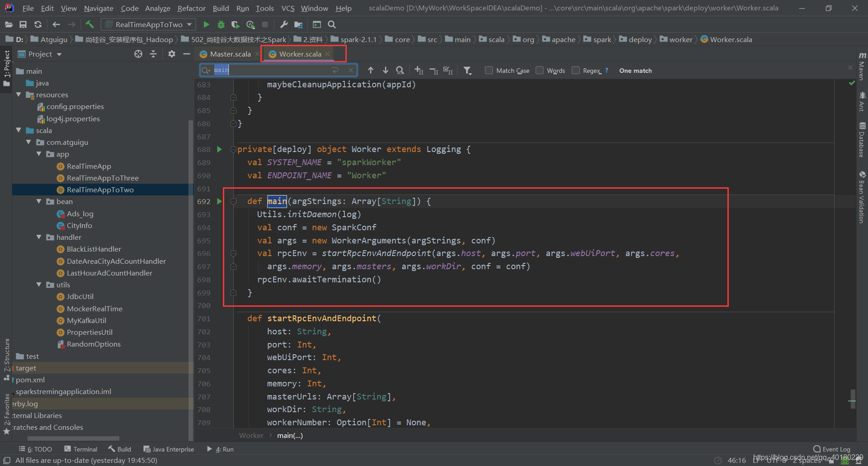This screenshot has width=868, height=466.
Task: Click Run Anything toolbar icon
Action: coord(317,24)
